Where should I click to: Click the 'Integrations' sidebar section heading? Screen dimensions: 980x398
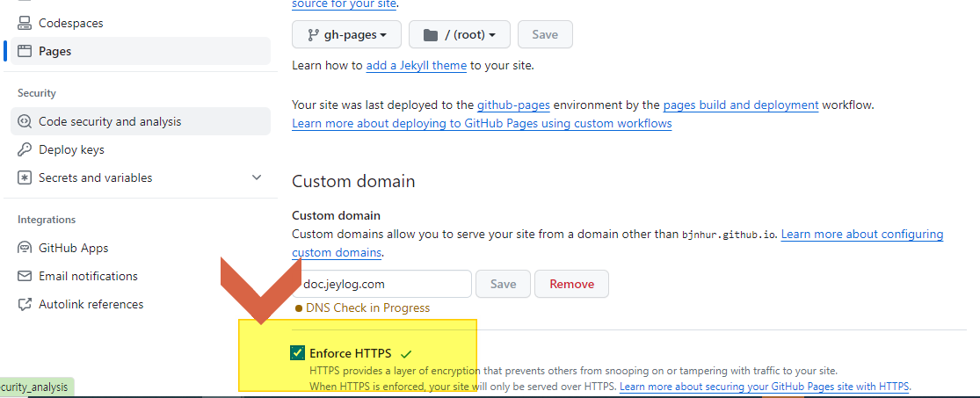pos(47,220)
